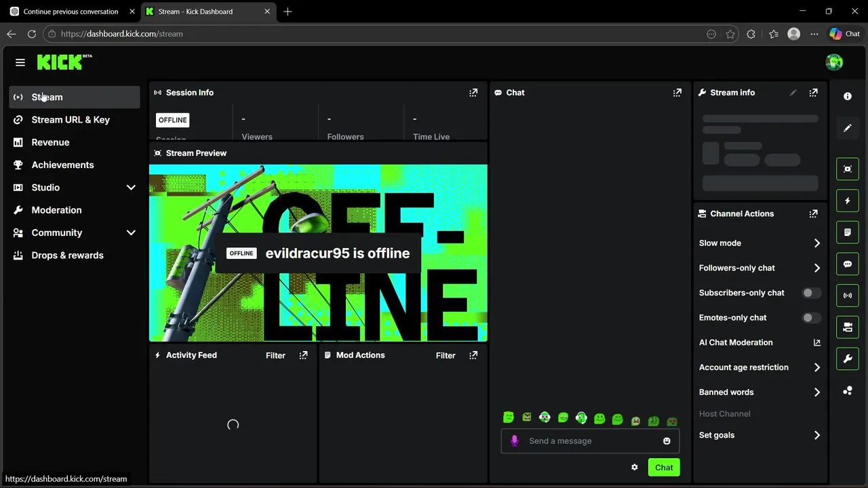Viewport: 868px width, 488px height.
Task: Click the pencil icon in the right rail
Action: pos(848,127)
